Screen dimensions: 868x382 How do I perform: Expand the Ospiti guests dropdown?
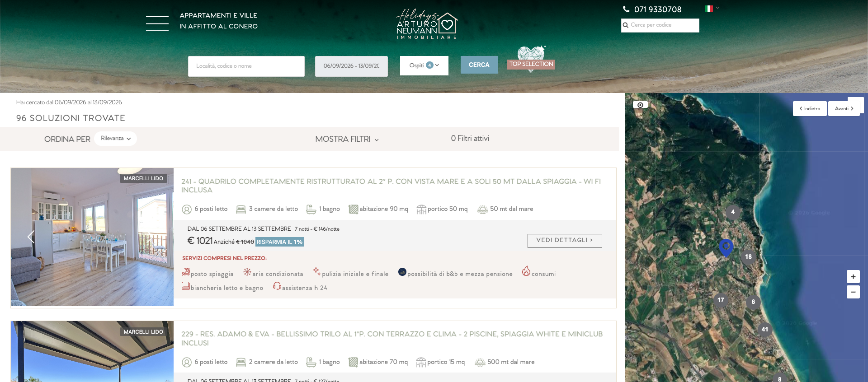coord(424,65)
